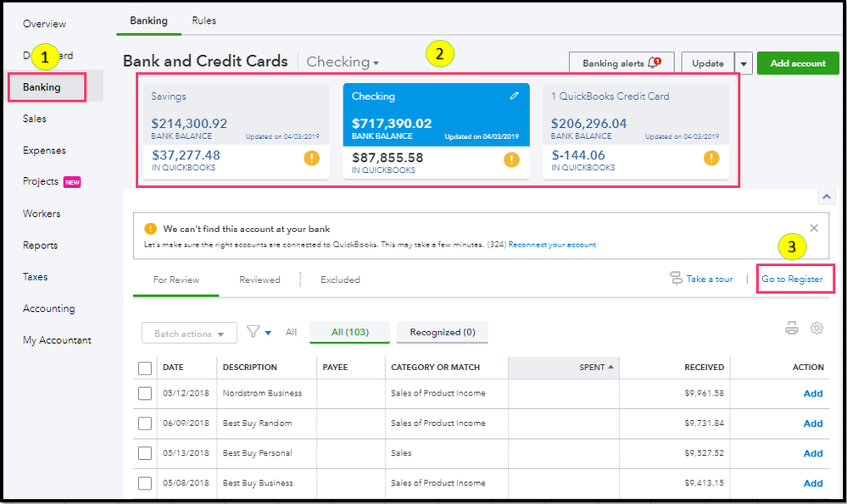Select the Best Buy Random row checkbox
Image resolution: width=847 pixels, height=504 pixels.
tap(145, 423)
